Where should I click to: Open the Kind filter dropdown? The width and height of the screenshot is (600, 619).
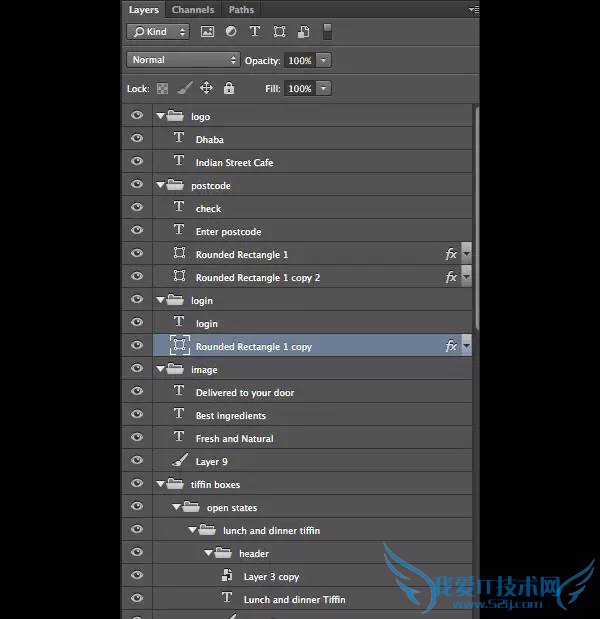coord(158,32)
